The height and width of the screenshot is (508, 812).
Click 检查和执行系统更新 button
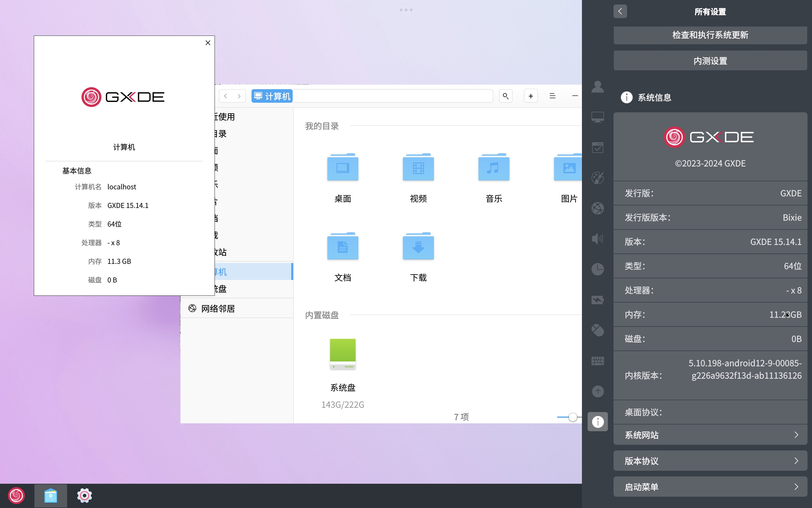pyautogui.click(x=710, y=35)
